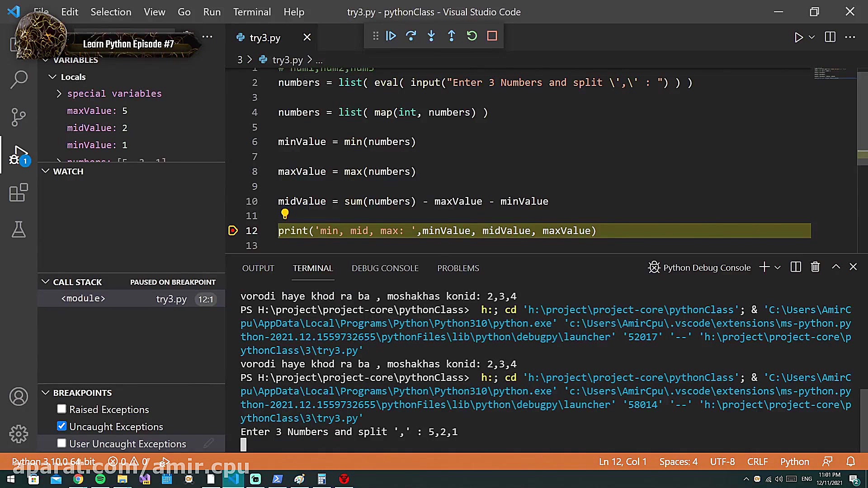Open the Testing flask icon

[19, 230]
